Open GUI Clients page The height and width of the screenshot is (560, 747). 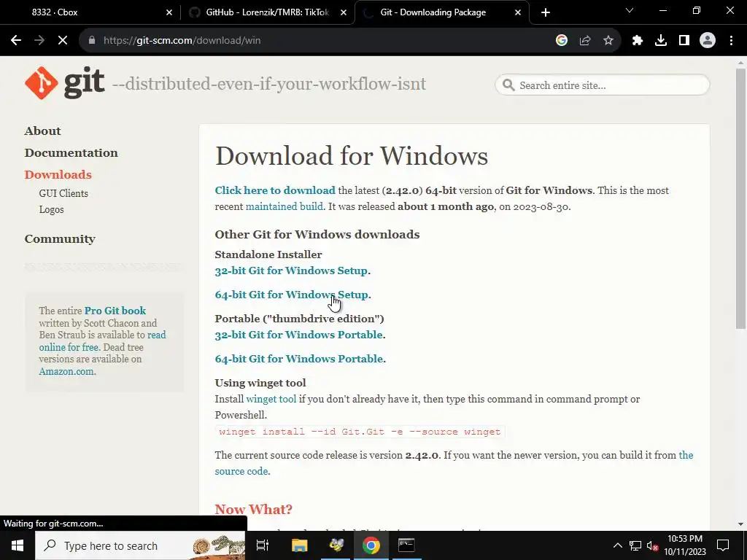click(63, 193)
